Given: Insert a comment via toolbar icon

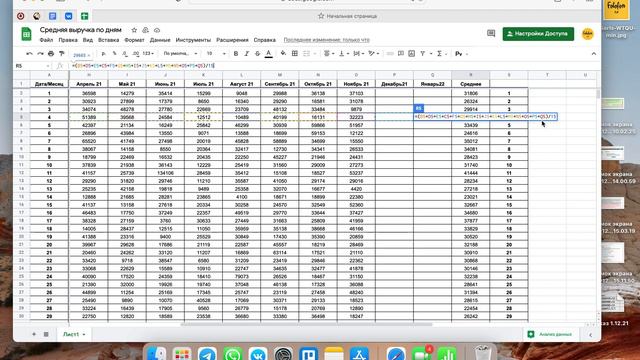Looking at the screenshot, I should coord(401,53).
